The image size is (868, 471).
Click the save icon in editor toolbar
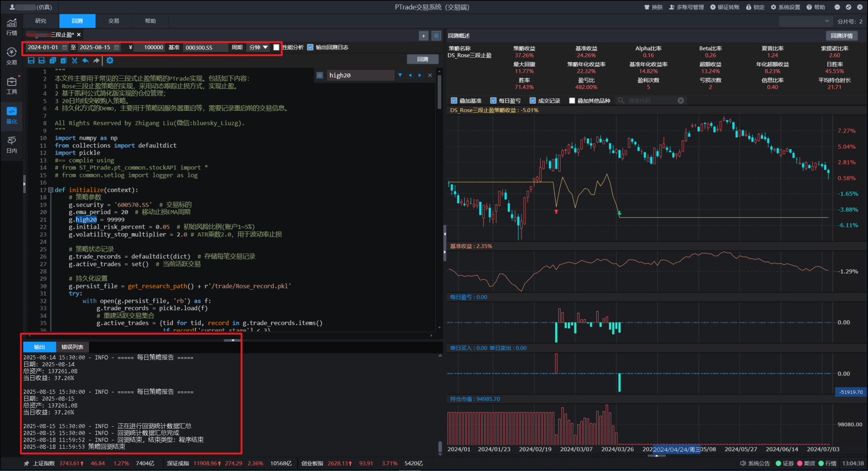tap(31, 61)
